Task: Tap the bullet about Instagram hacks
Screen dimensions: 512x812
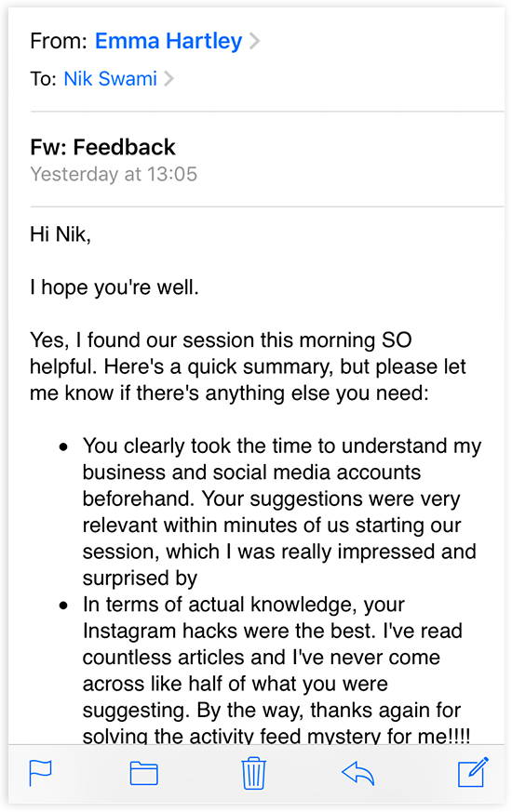Action: 276,670
